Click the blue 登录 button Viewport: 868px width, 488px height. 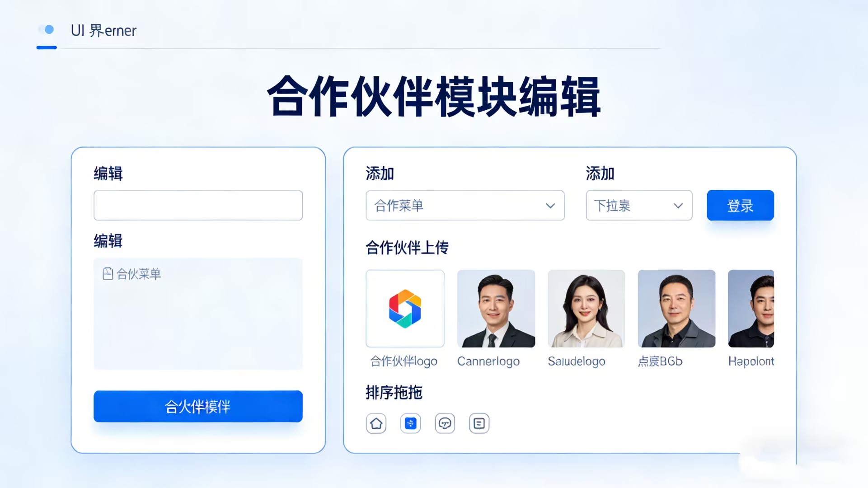tap(740, 206)
